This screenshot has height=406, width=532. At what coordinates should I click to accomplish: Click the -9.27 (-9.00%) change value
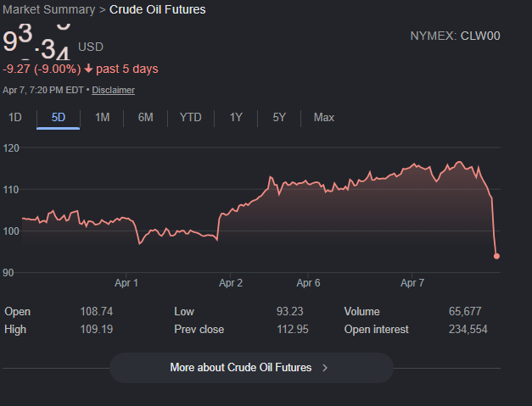(42, 70)
